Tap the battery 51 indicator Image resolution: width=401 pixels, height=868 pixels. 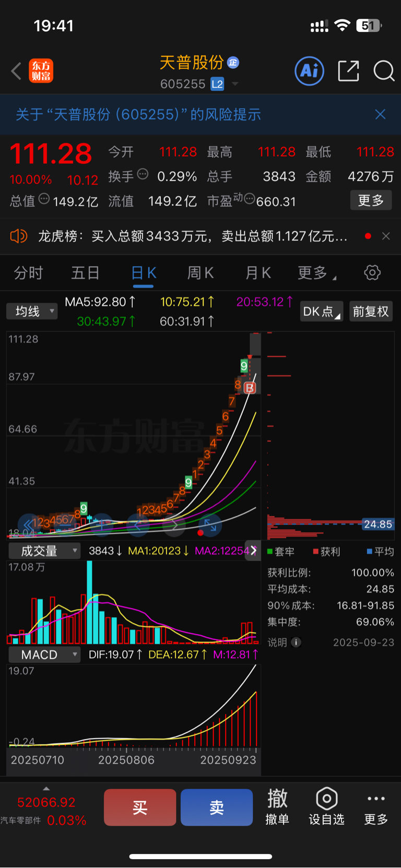[369, 25]
